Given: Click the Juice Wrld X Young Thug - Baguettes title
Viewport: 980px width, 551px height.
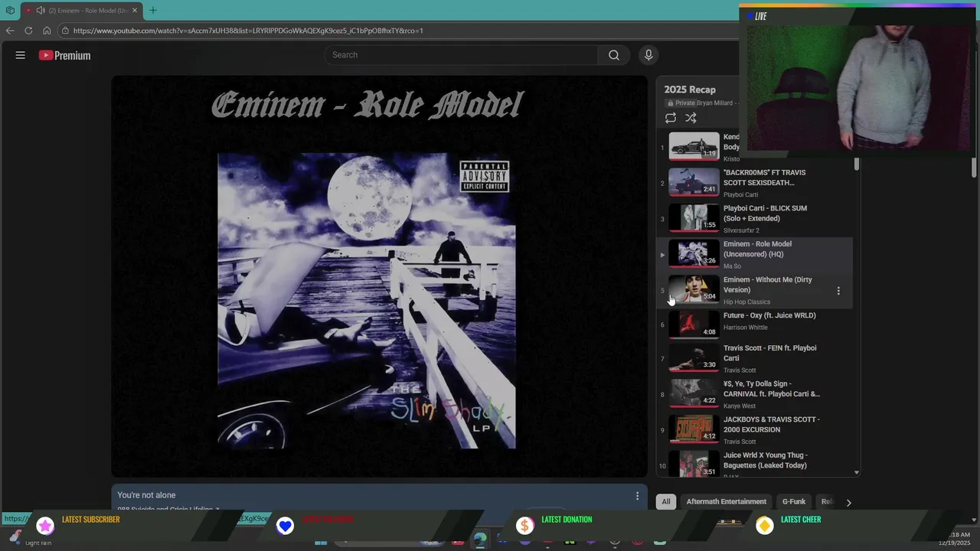Looking at the screenshot, I should click(765, 460).
